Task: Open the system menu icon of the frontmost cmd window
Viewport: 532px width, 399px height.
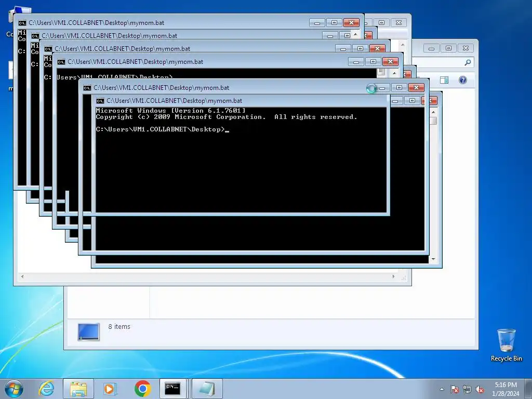Action: tap(100, 101)
